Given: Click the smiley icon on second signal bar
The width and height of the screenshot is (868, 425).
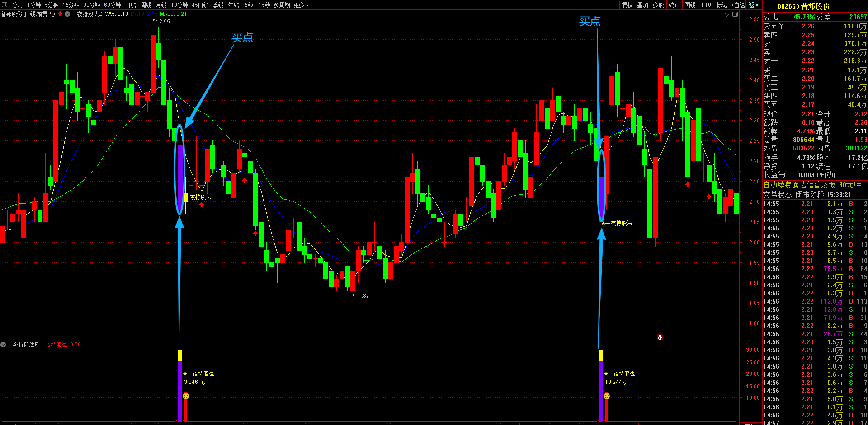Looking at the screenshot, I should coord(607,396).
